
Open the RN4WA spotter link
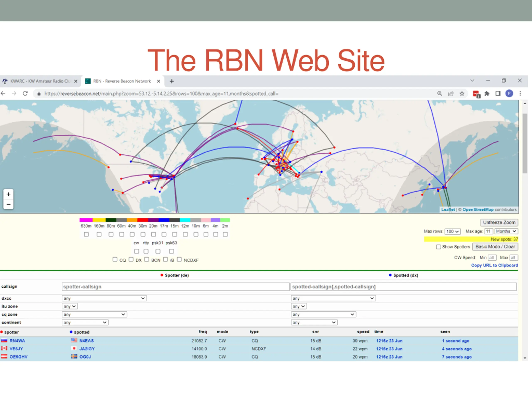[x=17, y=341]
